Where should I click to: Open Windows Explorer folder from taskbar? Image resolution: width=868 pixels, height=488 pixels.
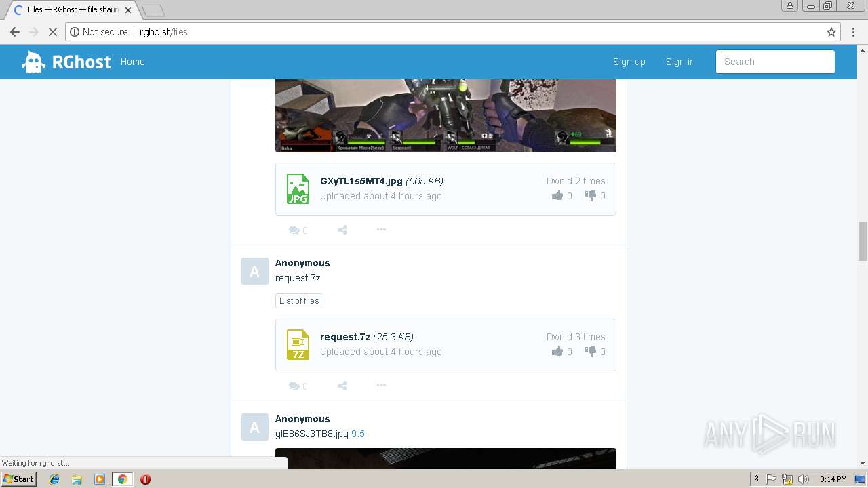[77, 479]
